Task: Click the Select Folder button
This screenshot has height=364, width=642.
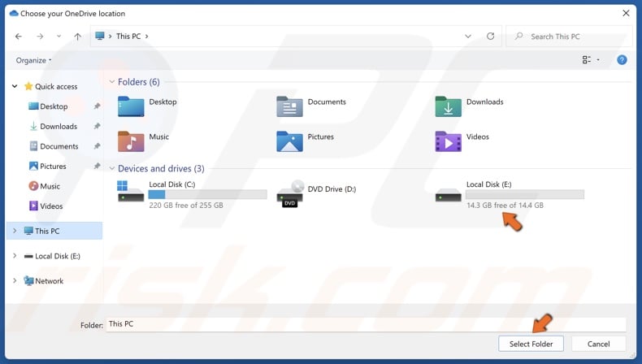Action: (x=531, y=344)
